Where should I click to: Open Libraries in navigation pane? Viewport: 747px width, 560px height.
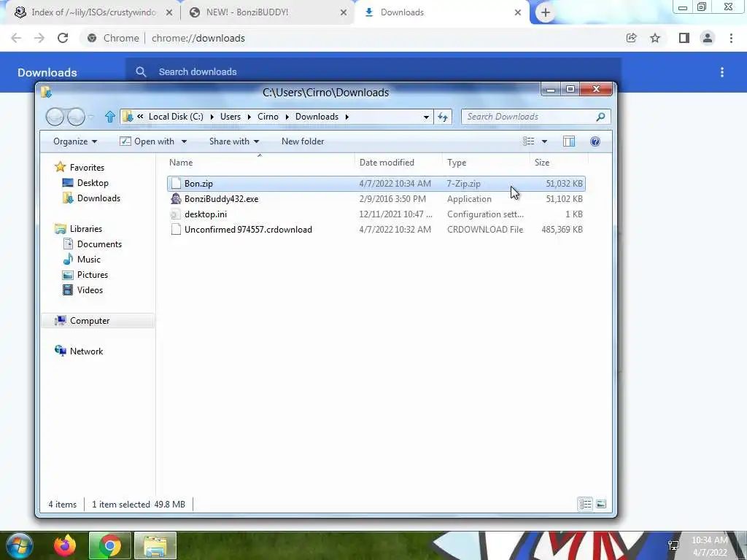pos(79,229)
